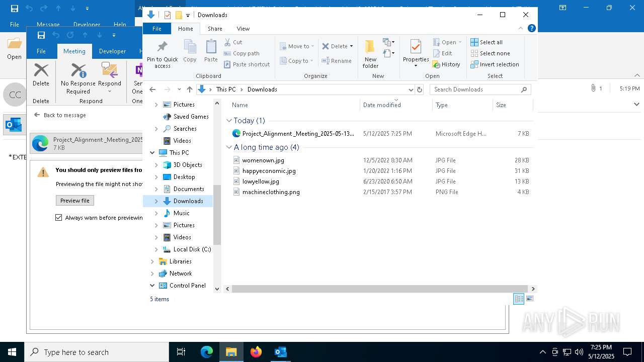Viewport: 644px width, 362px height.
Task: Select womenown.jpg file
Action: click(263, 160)
